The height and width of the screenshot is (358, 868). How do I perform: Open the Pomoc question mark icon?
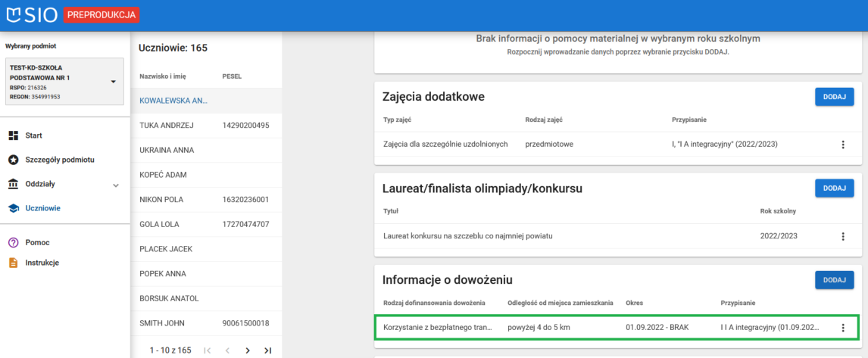click(x=14, y=243)
